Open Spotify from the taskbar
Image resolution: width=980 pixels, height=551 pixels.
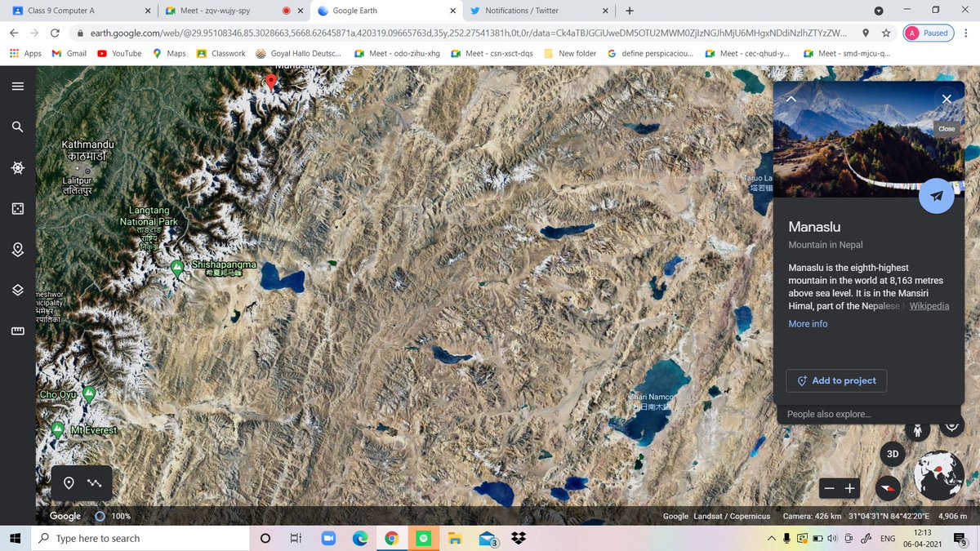(423, 538)
